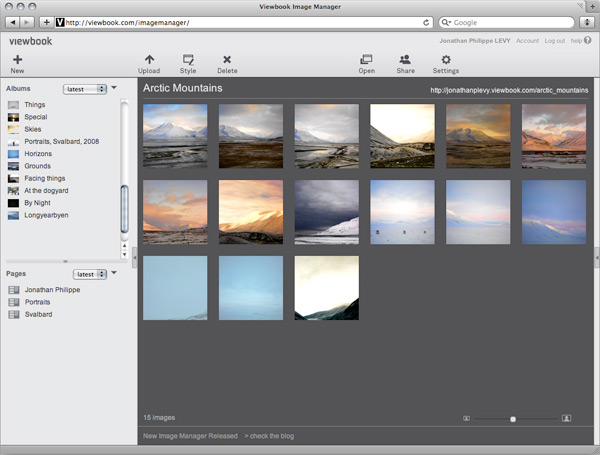This screenshot has width=600, height=455.
Task: Click the Skies album thumbnail icon
Action: [13, 129]
